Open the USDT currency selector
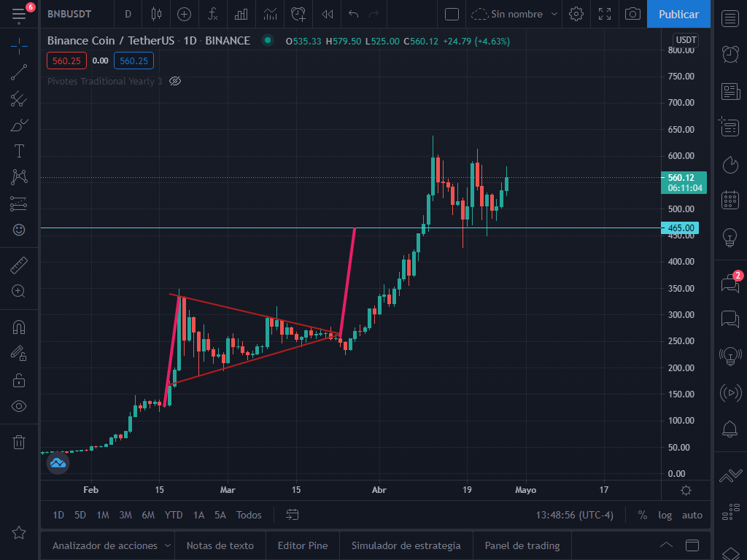Viewport: 747px width, 560px height. coord(686,40)
